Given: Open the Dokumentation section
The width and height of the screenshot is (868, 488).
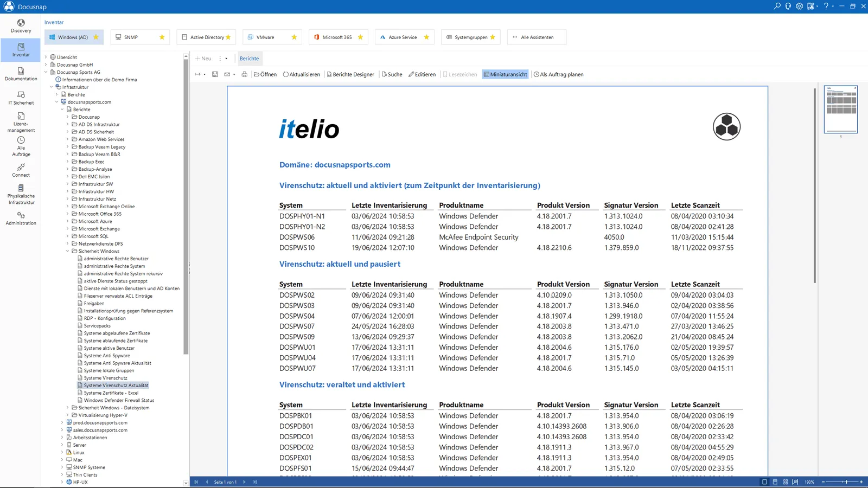Looking at the screenshot, I should 20,74.
